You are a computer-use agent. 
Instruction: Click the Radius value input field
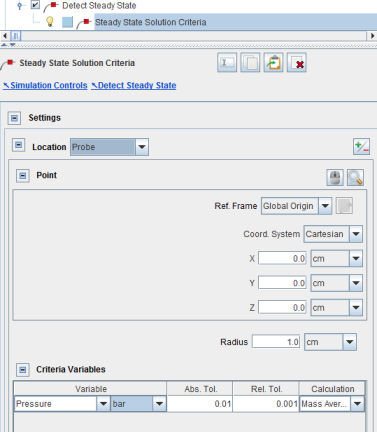pos(276,342)
